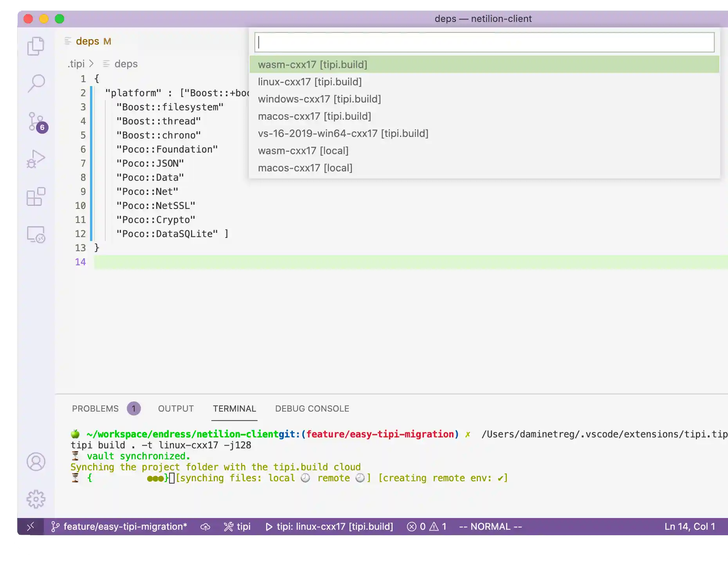The width and height of the screenshot is (728, 572).
Task: Click the Ln 14, Col 1 indicator
Action: [690, 526]
